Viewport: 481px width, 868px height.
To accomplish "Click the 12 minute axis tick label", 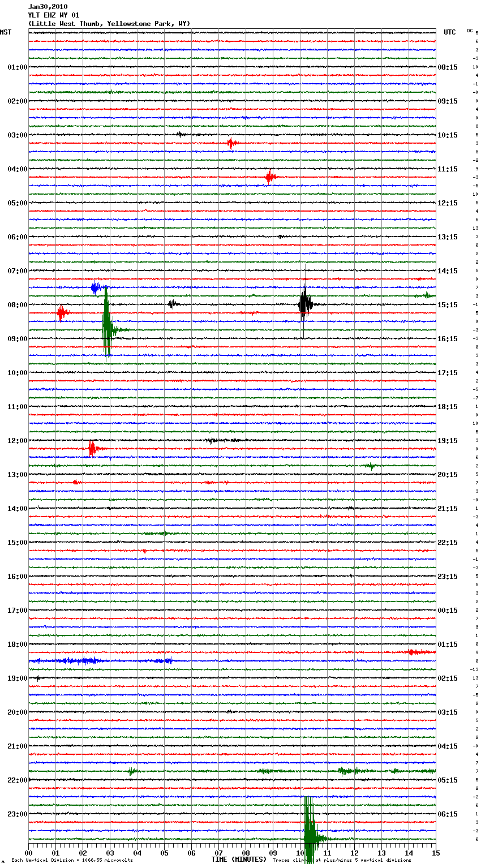I will click(x=354, y=853).
